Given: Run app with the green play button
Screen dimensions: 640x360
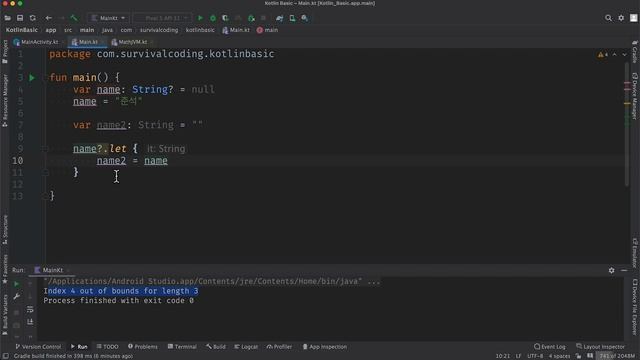Looking at the screenshot, I should [200, 18].
